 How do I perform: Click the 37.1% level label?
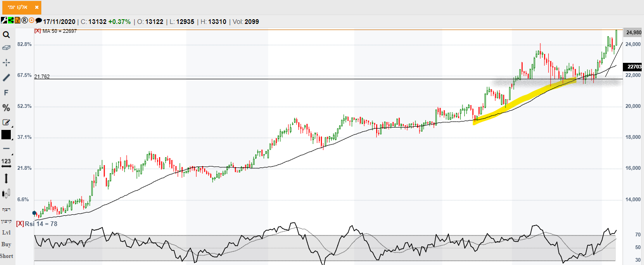24,137
